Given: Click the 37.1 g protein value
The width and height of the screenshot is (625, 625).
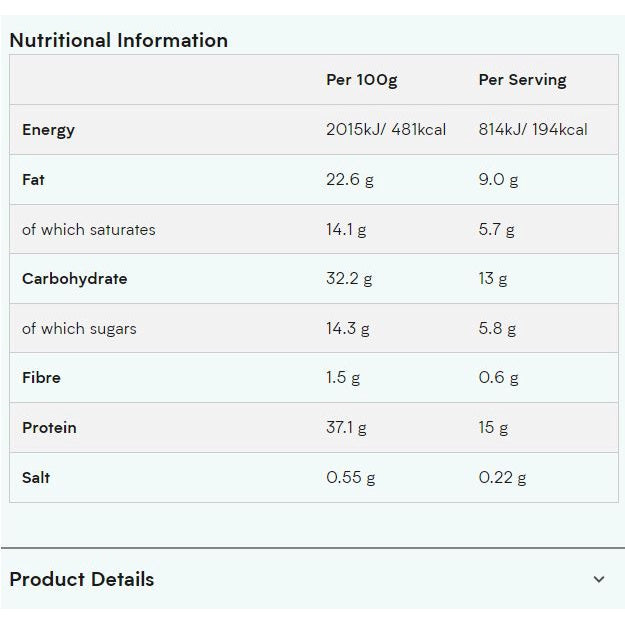Looking at the screenshot, I should [346, 428].
